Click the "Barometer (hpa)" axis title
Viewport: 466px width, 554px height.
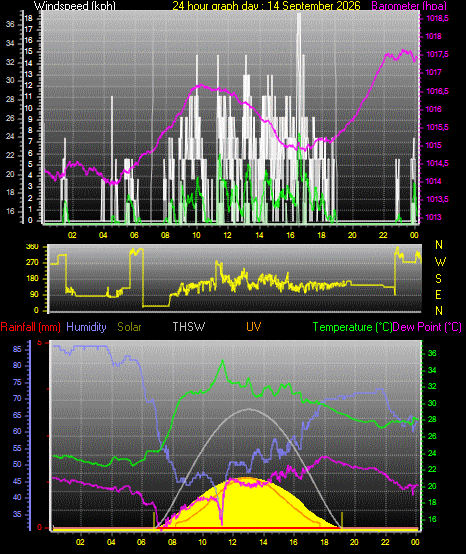click(x=409, y=6)
